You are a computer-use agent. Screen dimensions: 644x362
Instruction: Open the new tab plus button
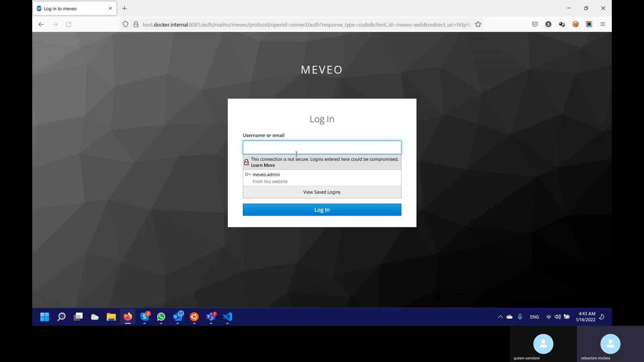click(x=124, y=8)
